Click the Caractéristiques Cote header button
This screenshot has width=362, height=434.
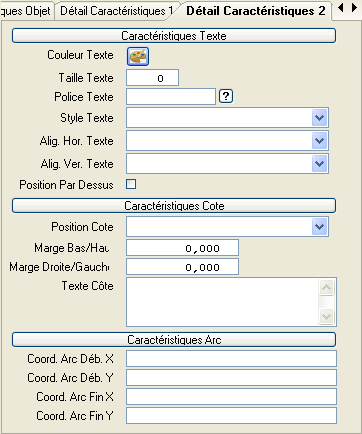tap(174, 206)
